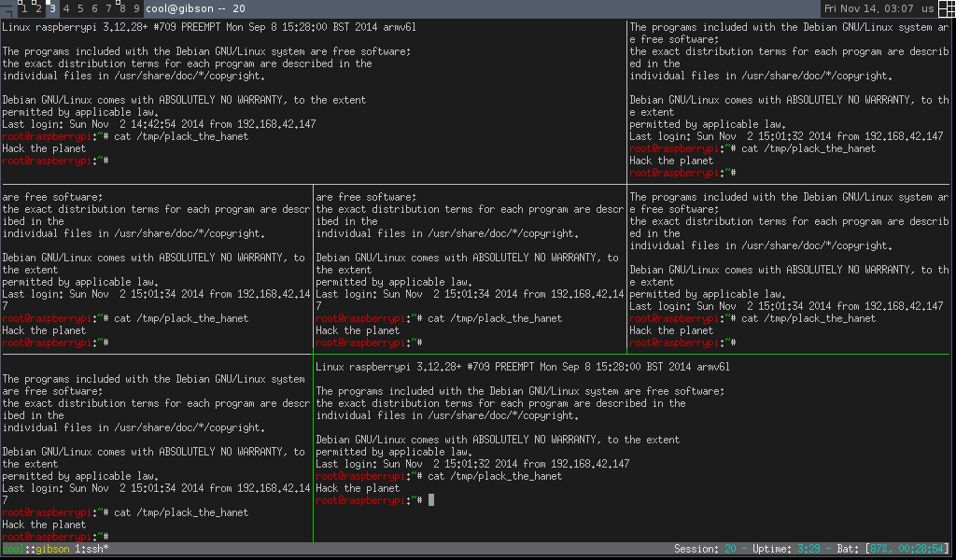
Task: Click the 'Last login' line in the middle-right pane
Action: click(786, 306)
